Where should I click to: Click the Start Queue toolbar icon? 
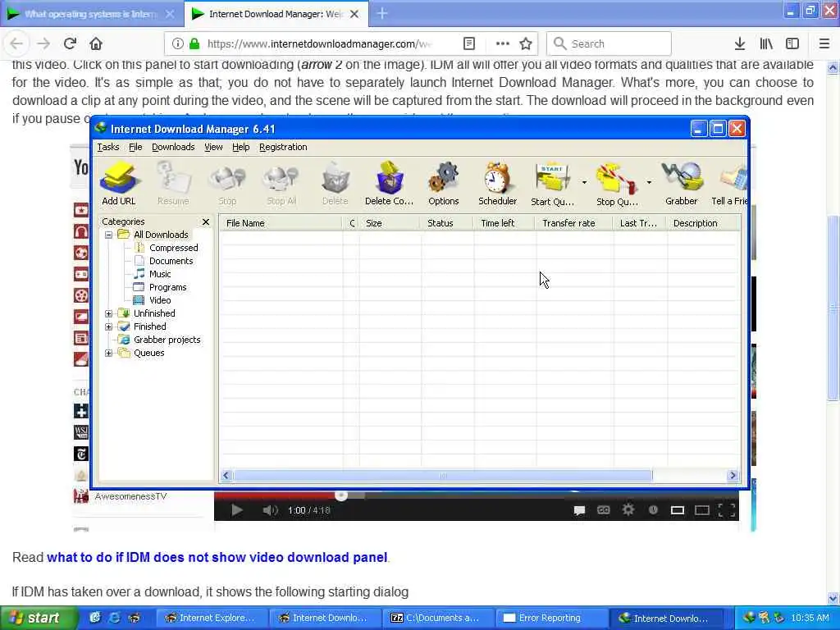552,184
